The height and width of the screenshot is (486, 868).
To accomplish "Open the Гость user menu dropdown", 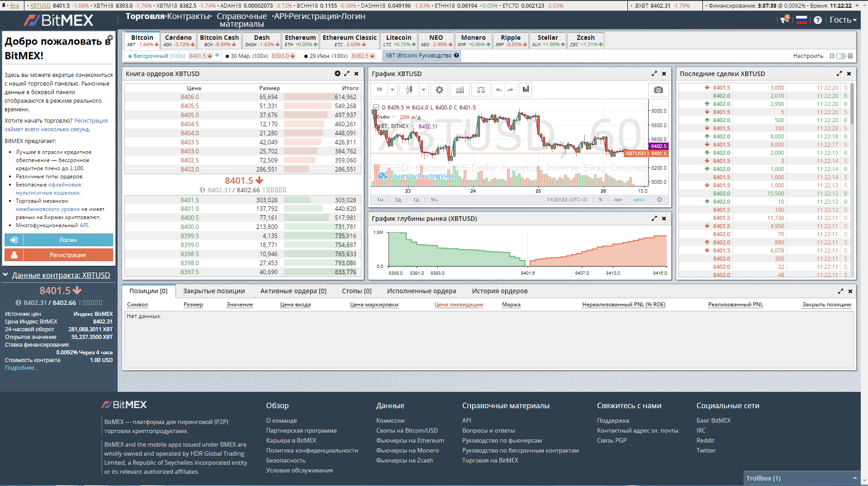I will [x=843, y=20].
